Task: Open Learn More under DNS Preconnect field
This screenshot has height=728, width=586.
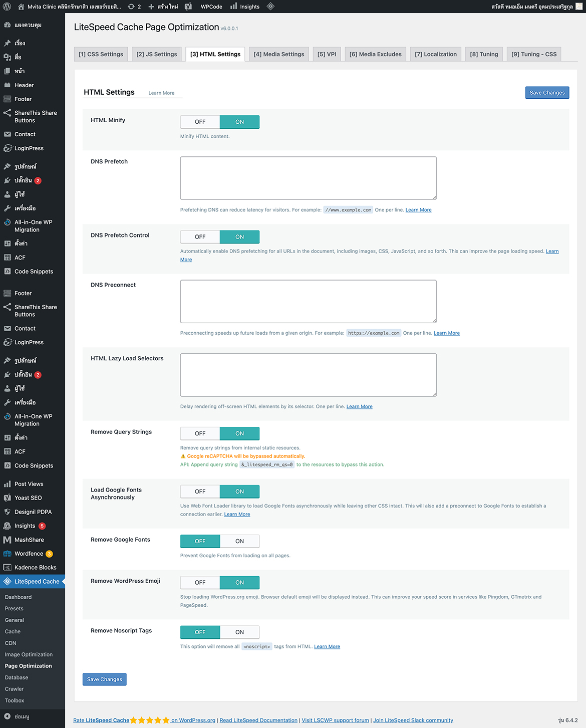Action: [447, 333]
